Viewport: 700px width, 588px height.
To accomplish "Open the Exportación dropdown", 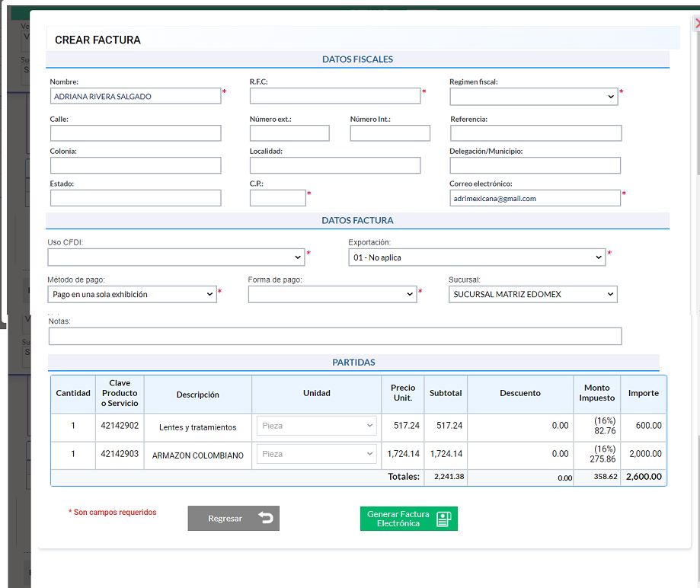I will pyautogui.click(x=477, y=257).
